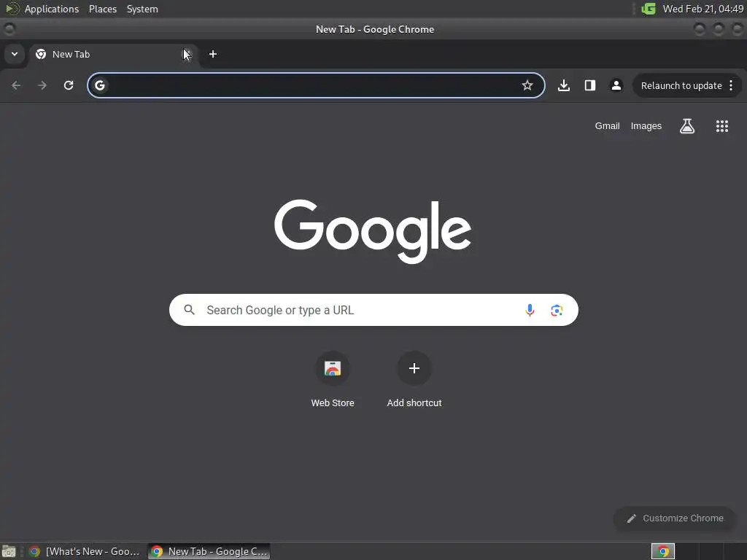Close the New Tab tab
Screen dimensions: 747x560
pyautogui.click(x=187, y=54)
